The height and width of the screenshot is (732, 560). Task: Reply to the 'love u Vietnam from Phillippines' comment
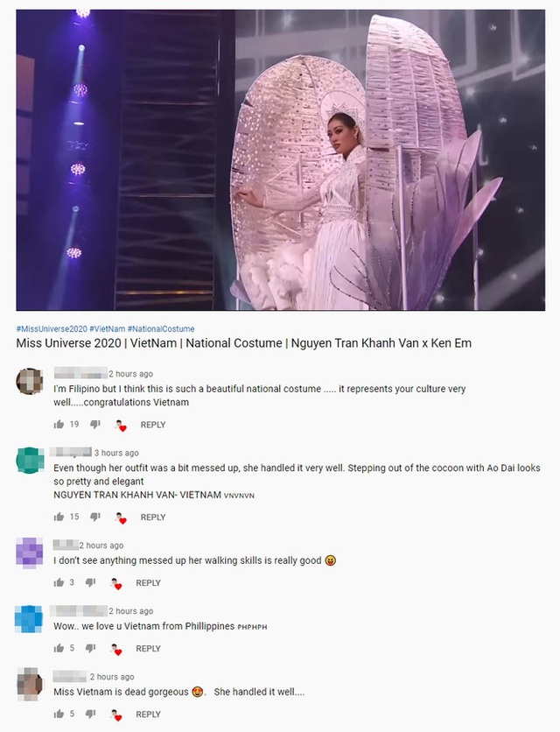tap(148, 649)
